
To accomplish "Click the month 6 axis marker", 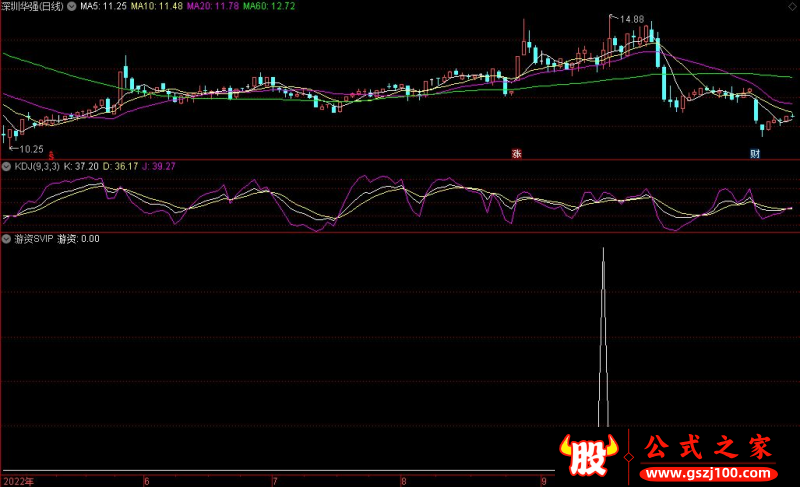I will (146, 481).
